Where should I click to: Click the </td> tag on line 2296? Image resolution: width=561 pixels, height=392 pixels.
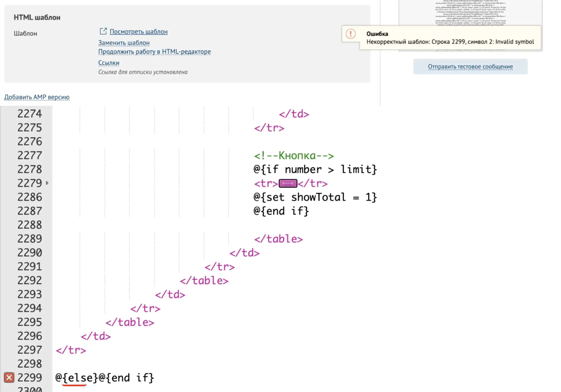(96, 336)
